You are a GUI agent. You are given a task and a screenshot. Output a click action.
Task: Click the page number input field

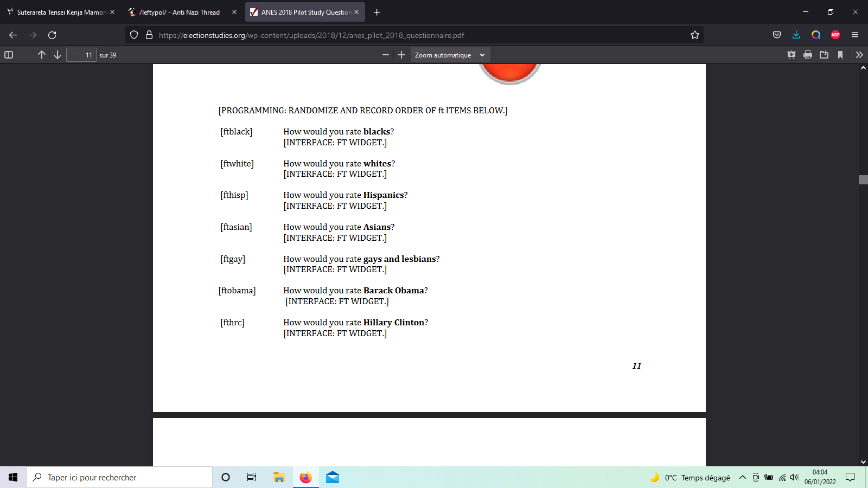tap(81, 55)
